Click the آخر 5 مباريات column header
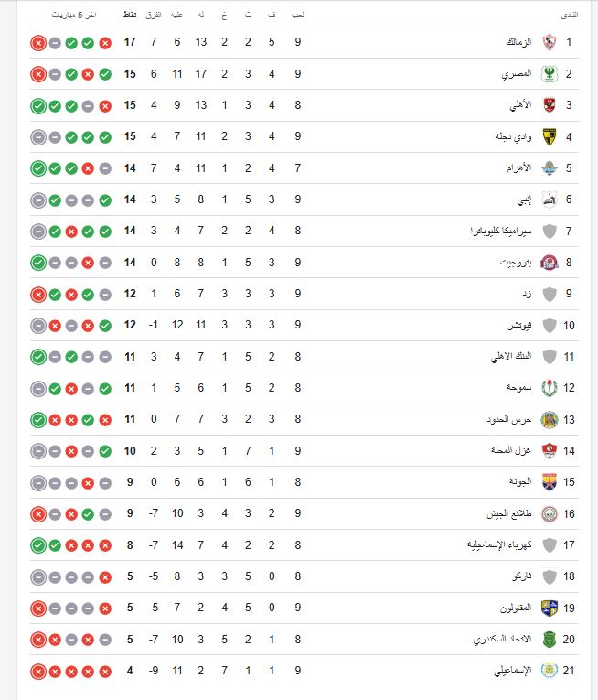 pyautogui.click(x=73, y=16)
